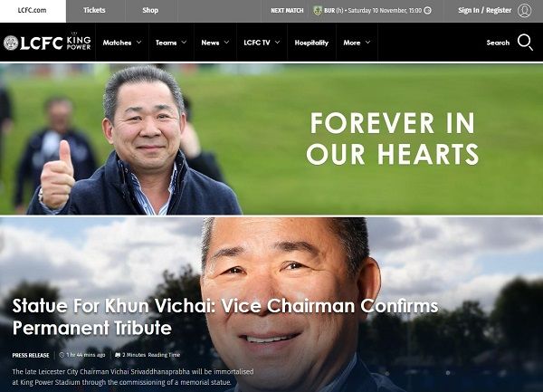Open the News dropdown menu

click(215, 43)
